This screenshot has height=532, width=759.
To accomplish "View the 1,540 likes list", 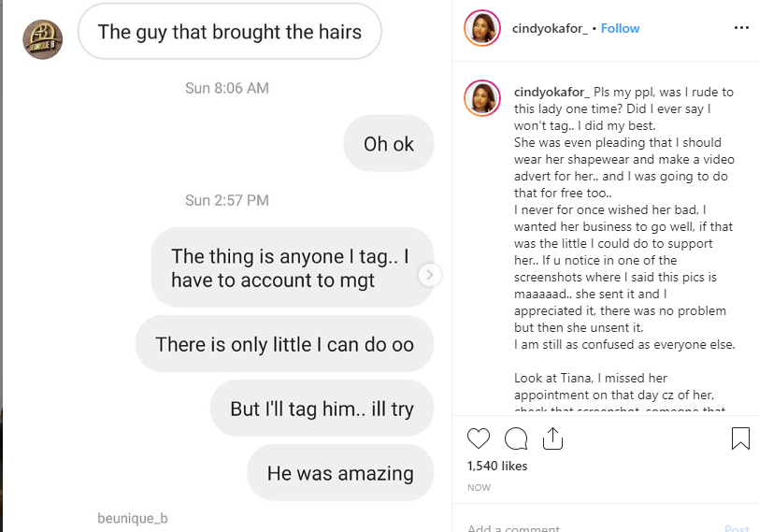I will coord(496,466).
